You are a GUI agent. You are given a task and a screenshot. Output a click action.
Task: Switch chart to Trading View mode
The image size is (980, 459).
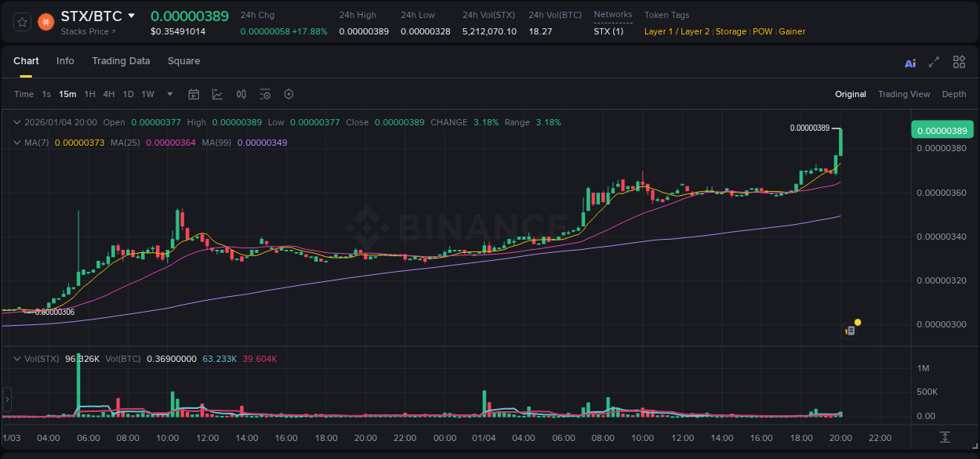pos(904,94)
